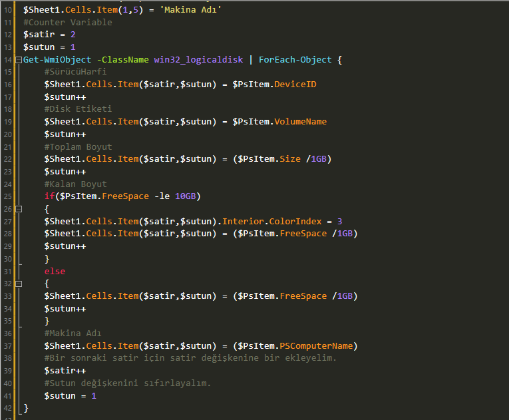Click the '#Sutun değişkenini sıfırlayalım.' comment
The image size is (509, 420).
tap(128, 383)
